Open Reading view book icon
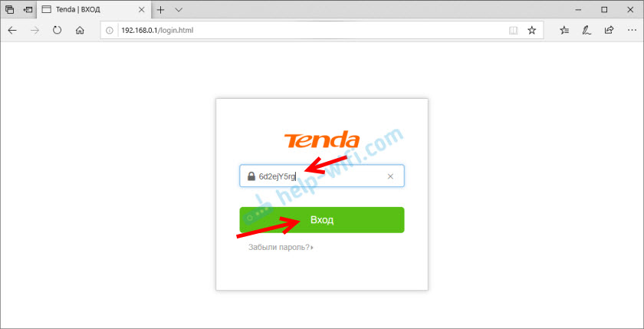Screen dimensions: 644x329 click(x=513, y=30)
